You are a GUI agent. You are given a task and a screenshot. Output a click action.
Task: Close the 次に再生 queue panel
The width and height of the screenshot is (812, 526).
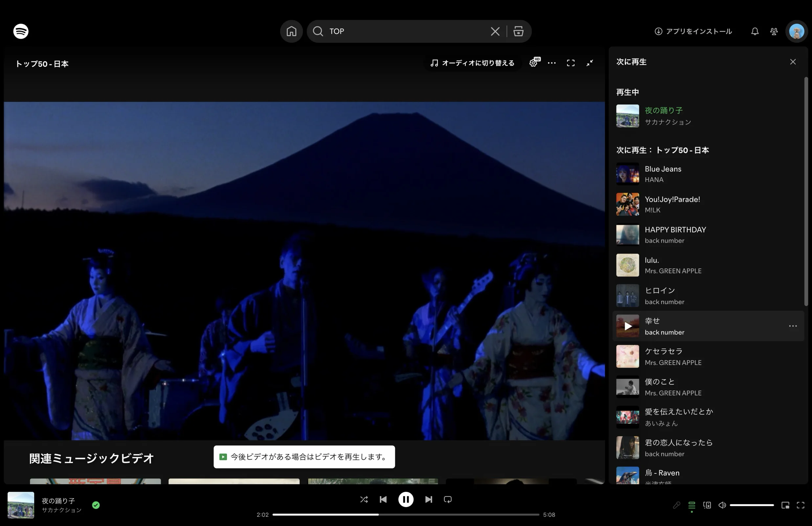793,62
